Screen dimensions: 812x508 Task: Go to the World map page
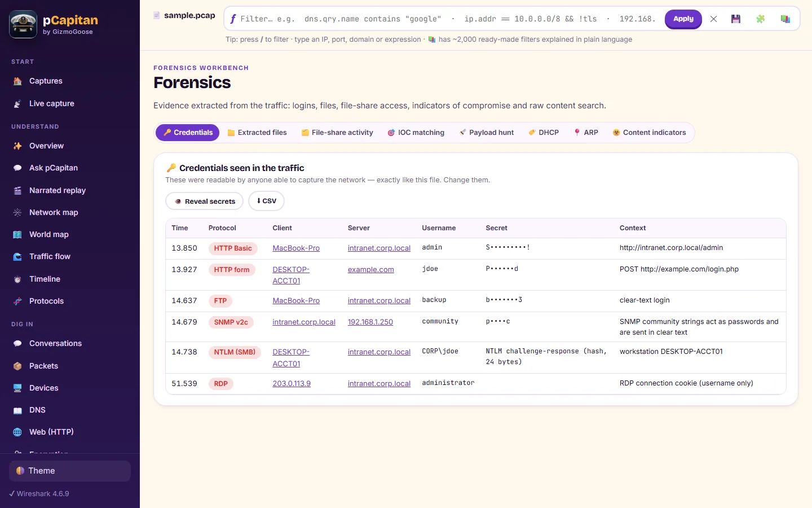coord(70,234)
